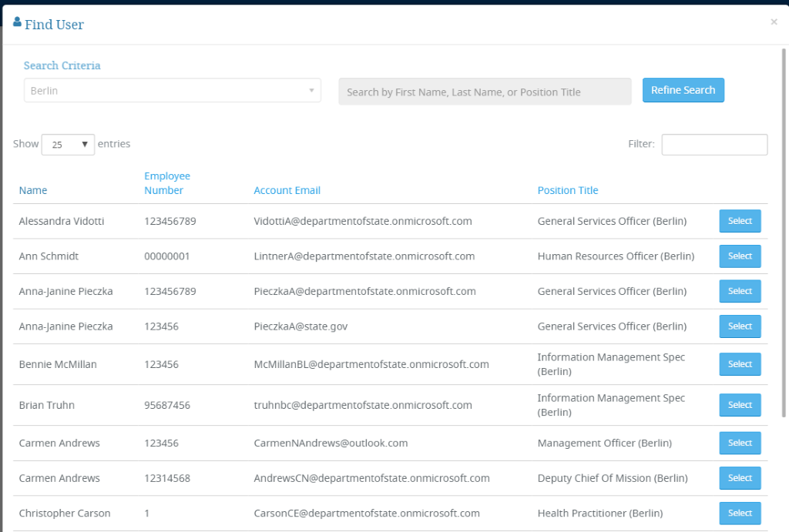Select the user Christopher Carson
This screenshot has height=532, width=789.
(x=740, y=514)
